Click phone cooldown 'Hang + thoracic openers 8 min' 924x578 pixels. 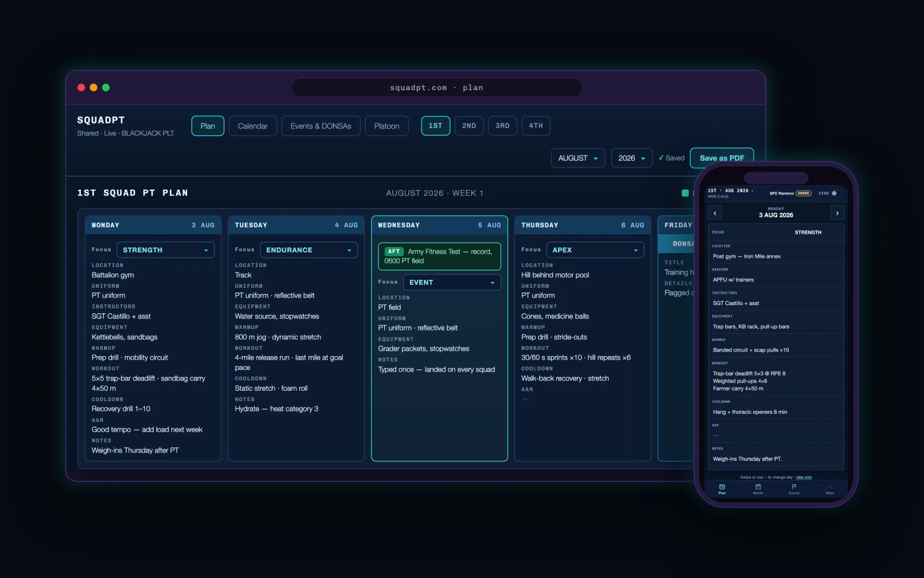pyautogui.click(x=750, y=412)
